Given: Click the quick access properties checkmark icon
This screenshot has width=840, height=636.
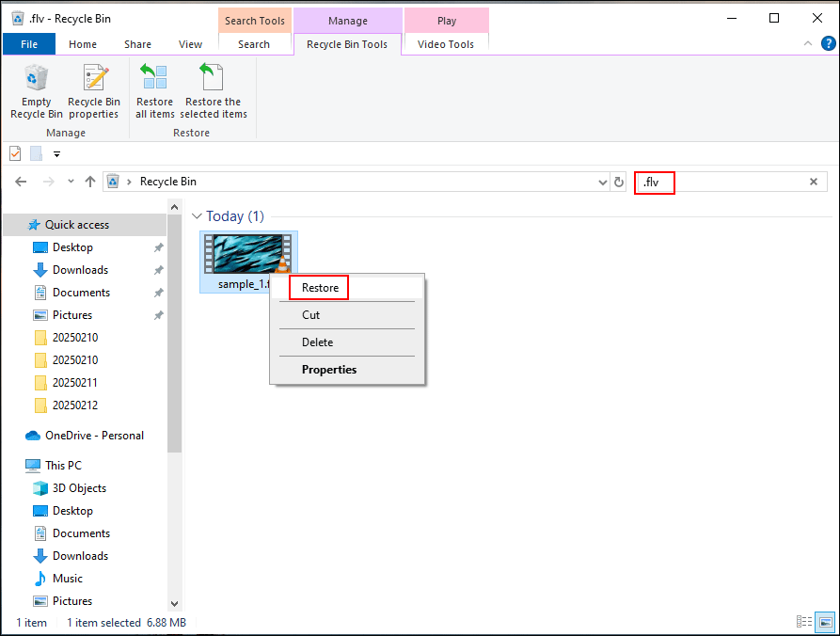Looking at the screenshot, I should click(x=15, y=153).
